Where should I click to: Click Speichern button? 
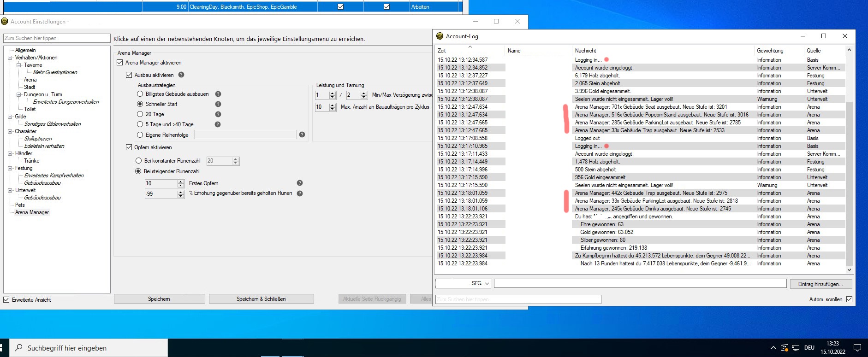pyautogui.click(x=159, y=299)
